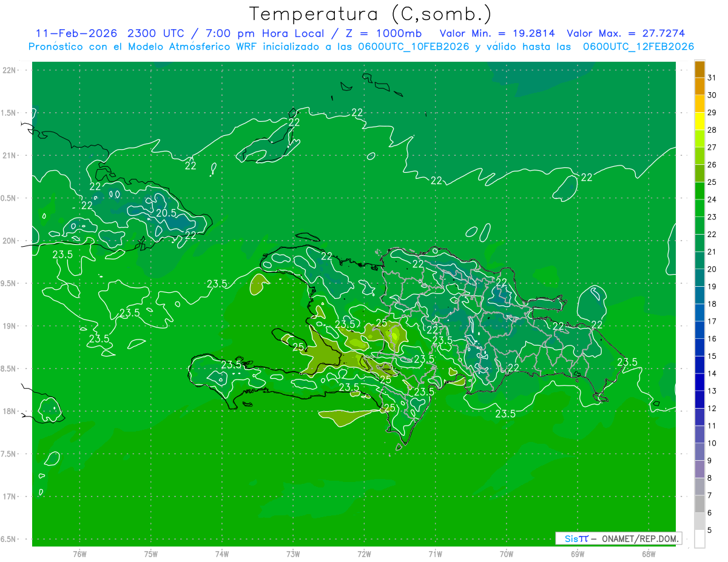Pick the legend swatch between 30 and 31
The height and width of the screenshot is (562, 728).
click(699, 86)
